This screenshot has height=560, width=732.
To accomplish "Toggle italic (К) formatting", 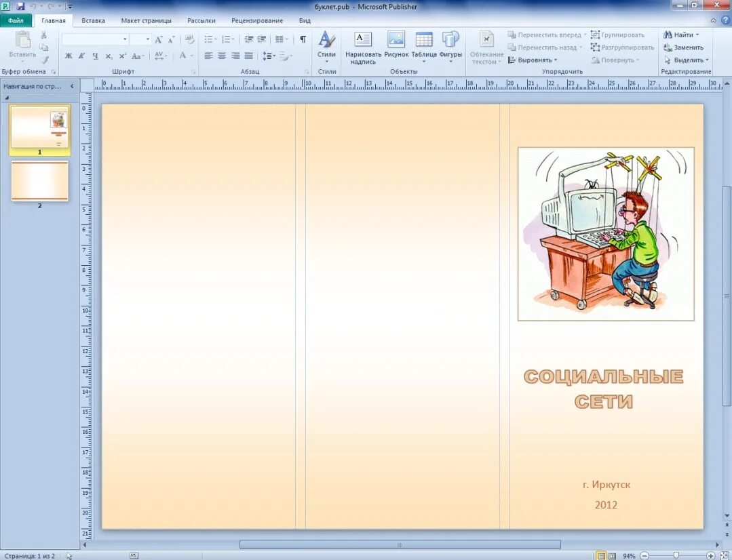I will pyautogui.click(x=81, y=56).
